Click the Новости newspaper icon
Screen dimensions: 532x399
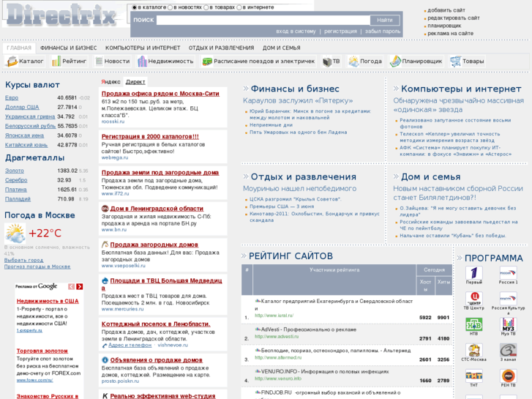99,61
